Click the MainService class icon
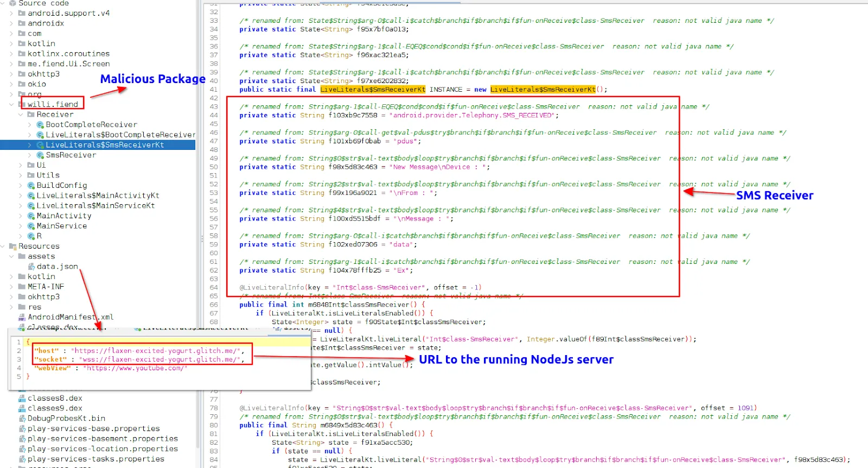Image resolution: width=868 pixels, height=468 pixels. click(x=31, y=226)
